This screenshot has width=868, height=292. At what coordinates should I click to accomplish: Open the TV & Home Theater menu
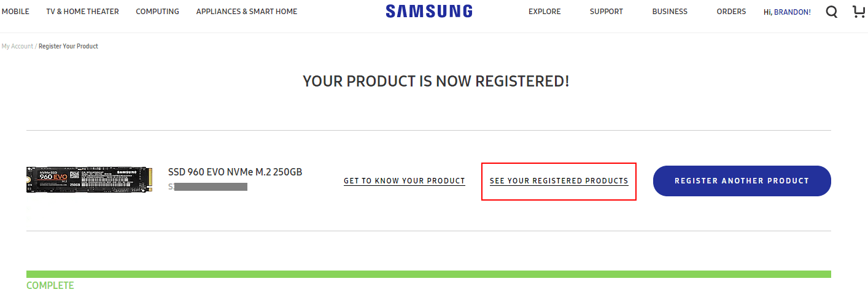(x=82, y=12)
